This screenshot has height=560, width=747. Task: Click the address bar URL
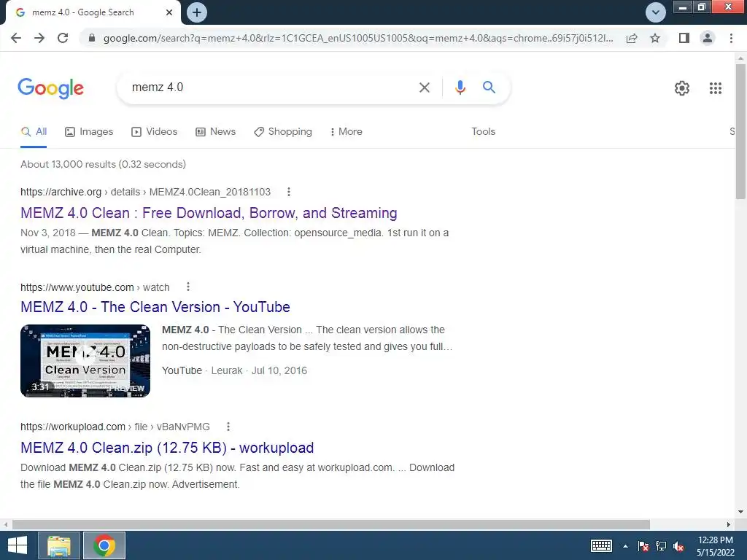coord(357,38)
